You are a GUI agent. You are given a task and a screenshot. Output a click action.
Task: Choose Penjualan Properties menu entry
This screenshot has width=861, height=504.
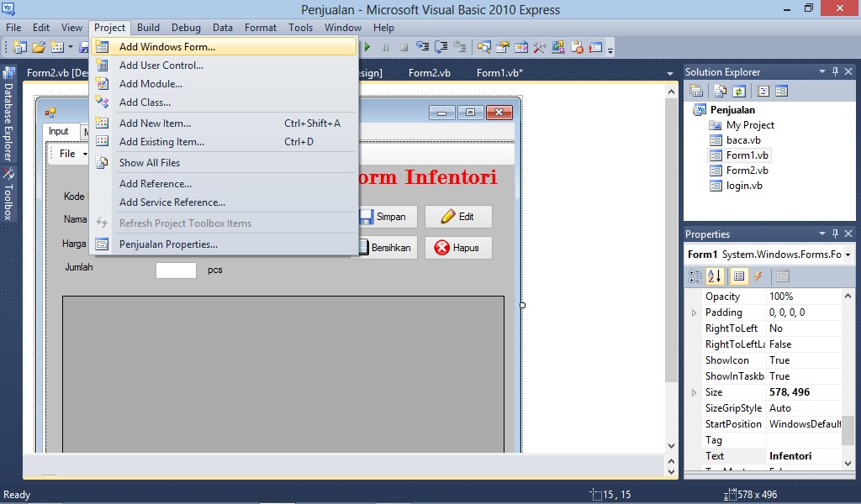click(224, 244)
